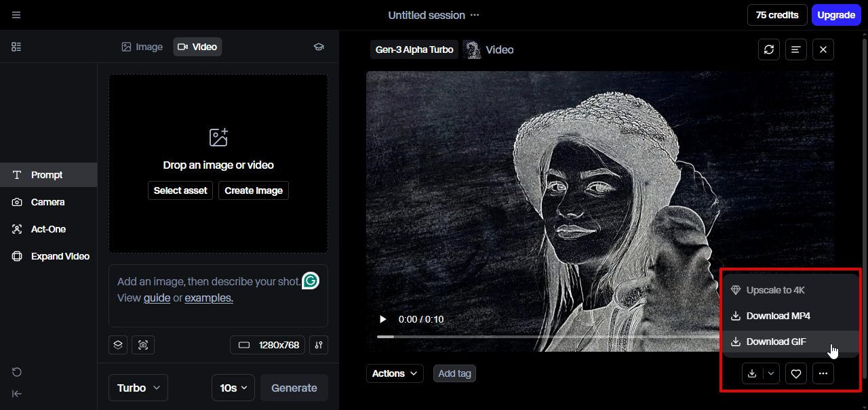The width and height of the screenshot is (868, 410).
Task: Click the Add tag button
Action: tap(454, 373)
